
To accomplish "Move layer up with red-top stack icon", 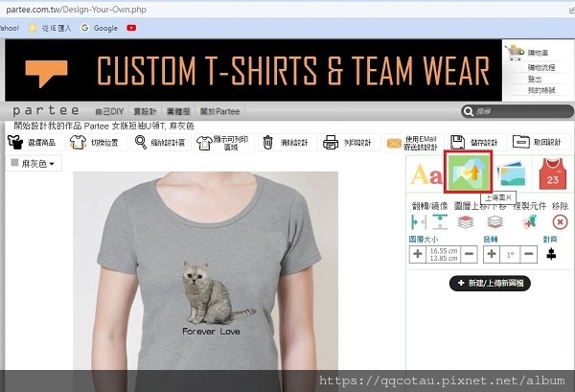I will [466, 221].
